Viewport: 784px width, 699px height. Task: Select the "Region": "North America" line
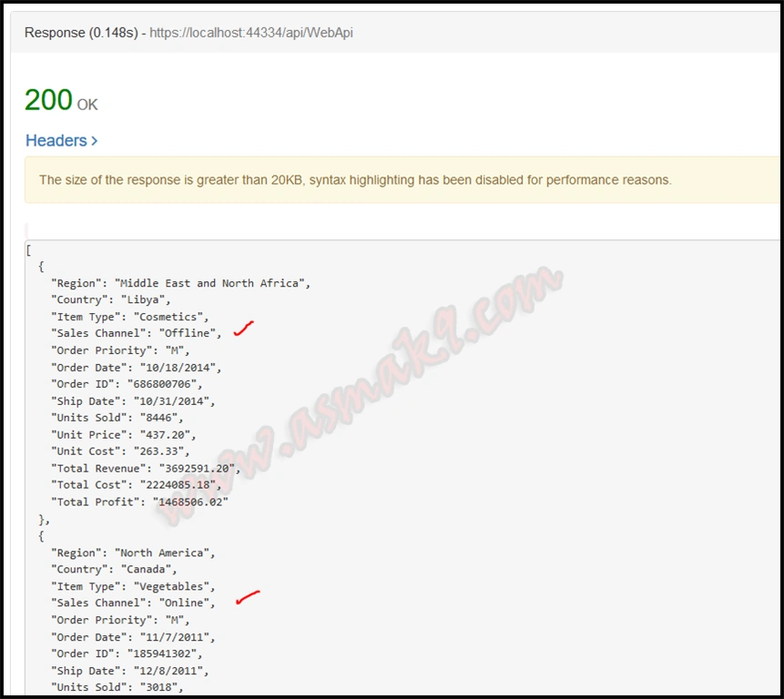[133, 553]
